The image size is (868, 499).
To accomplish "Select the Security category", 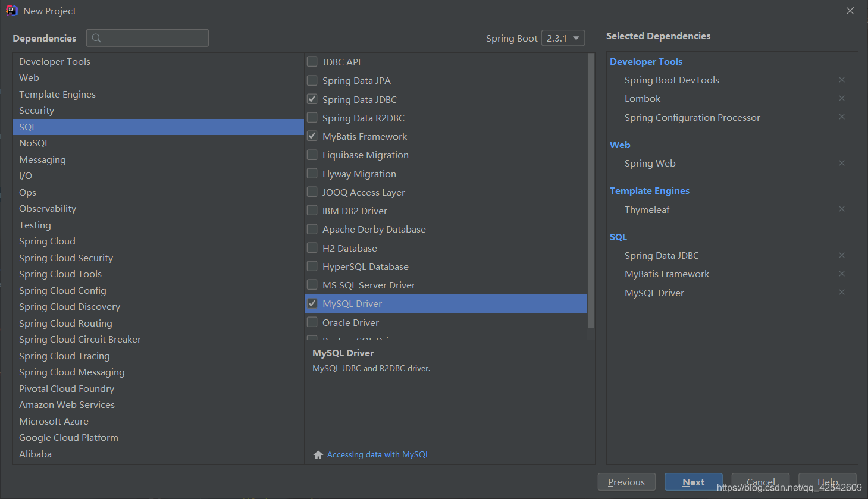I will 158,111.
